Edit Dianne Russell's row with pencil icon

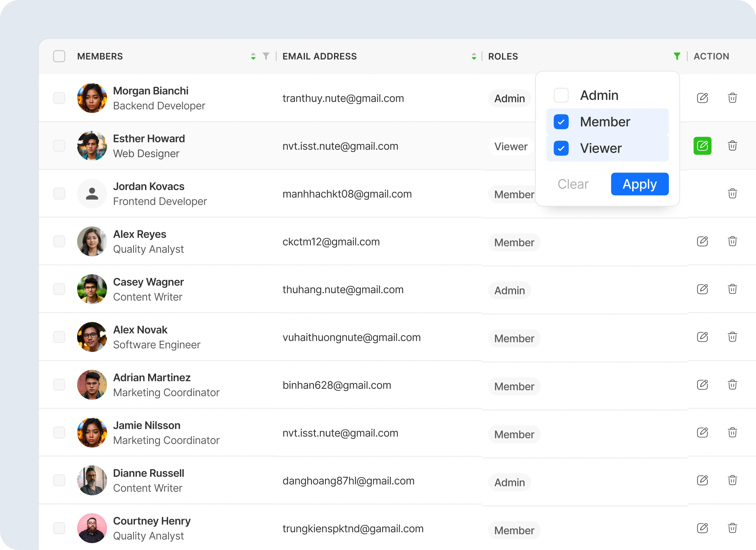pos(702,480)
